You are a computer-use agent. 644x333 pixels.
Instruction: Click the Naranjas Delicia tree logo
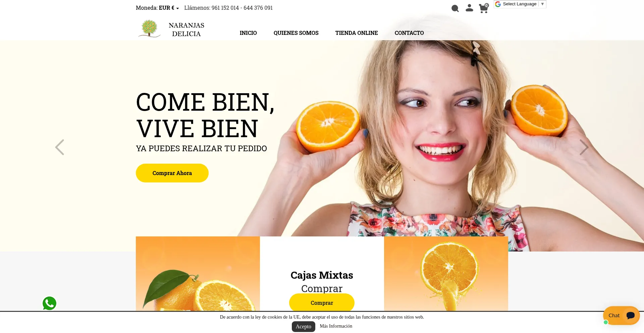[149, 29]
